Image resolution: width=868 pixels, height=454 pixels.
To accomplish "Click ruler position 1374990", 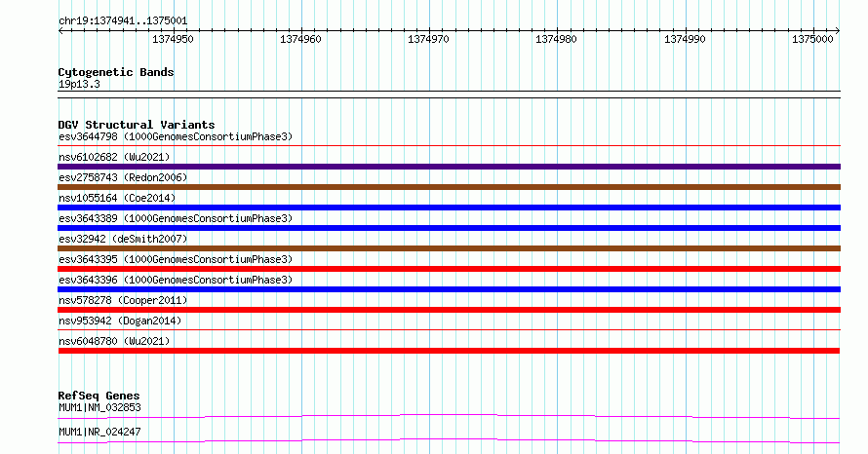I will 685,39.
